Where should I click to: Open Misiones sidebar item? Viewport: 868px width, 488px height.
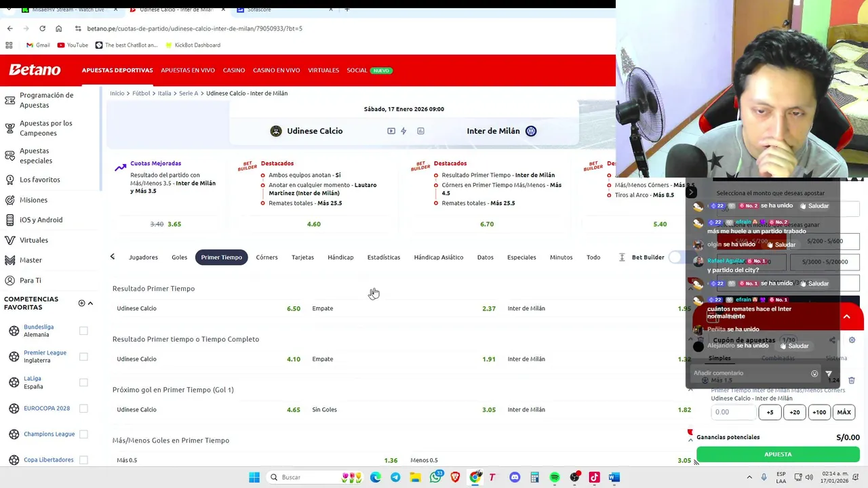point(33,200)
